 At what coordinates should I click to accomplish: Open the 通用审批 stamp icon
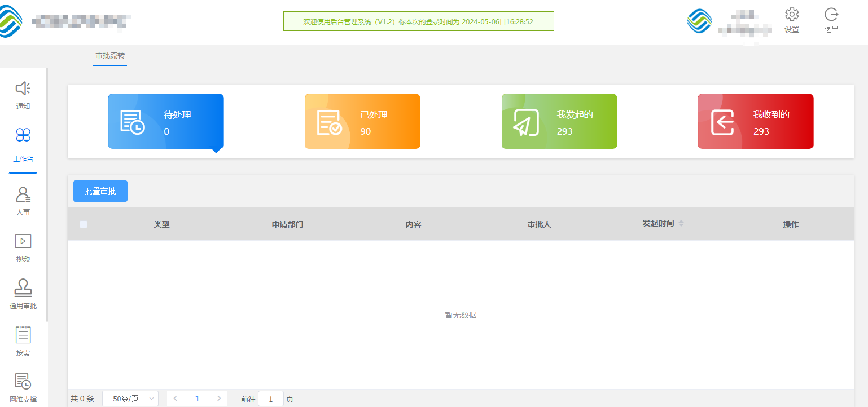click(x=23, y=288)
